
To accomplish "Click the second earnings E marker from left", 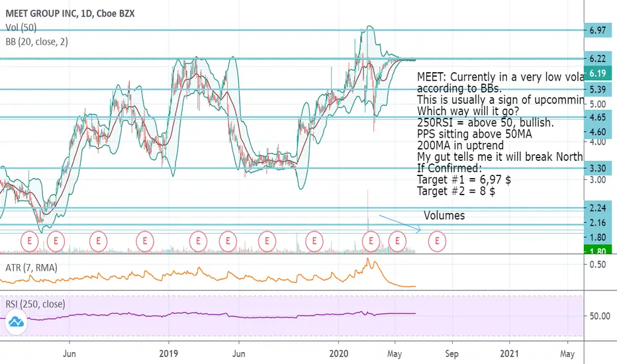I will (x=56, y=240).
